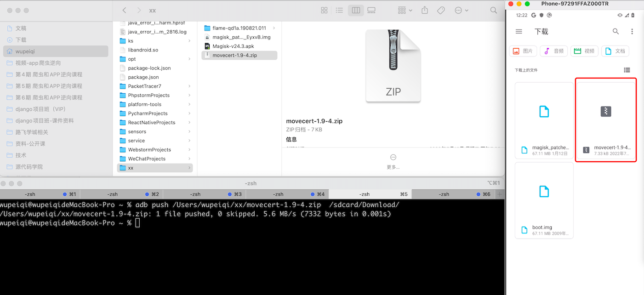Switch to terminal tab ⌘6

coord(452,194)
